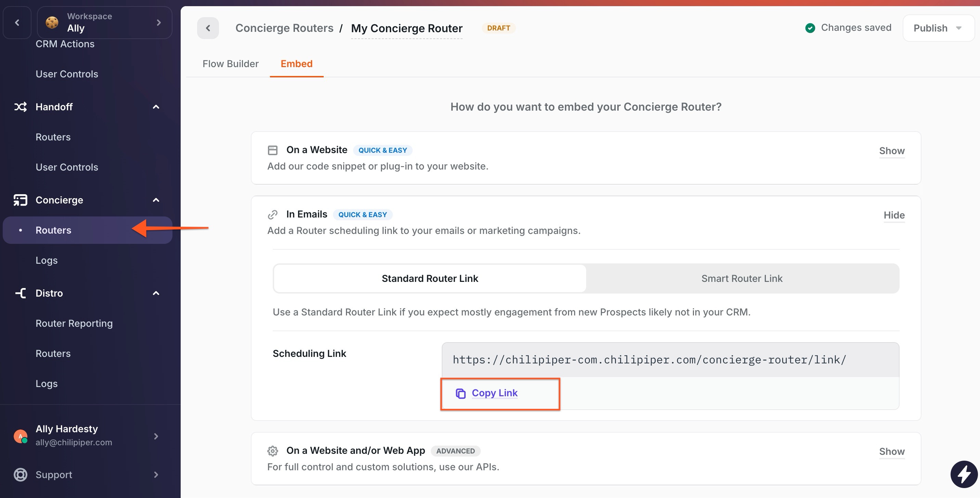Click the DRAFT status badge

(x=499, y=28)
